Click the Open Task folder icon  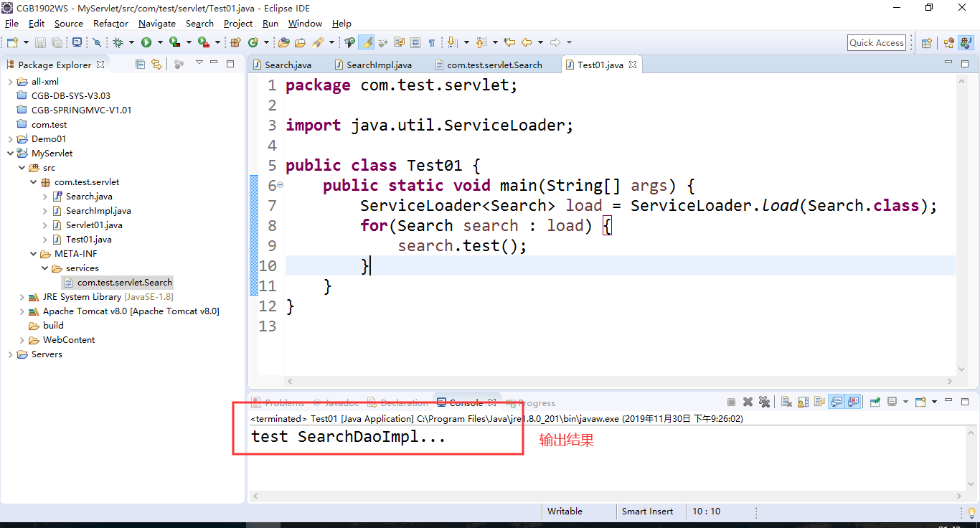[300, 42]
